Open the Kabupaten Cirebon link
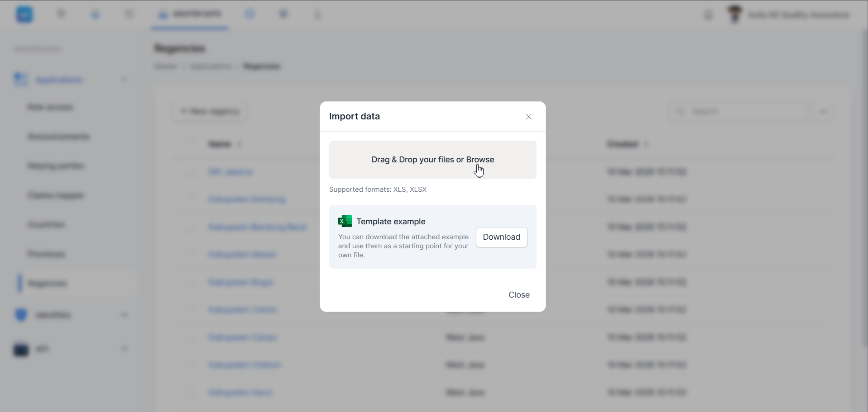 245,365
